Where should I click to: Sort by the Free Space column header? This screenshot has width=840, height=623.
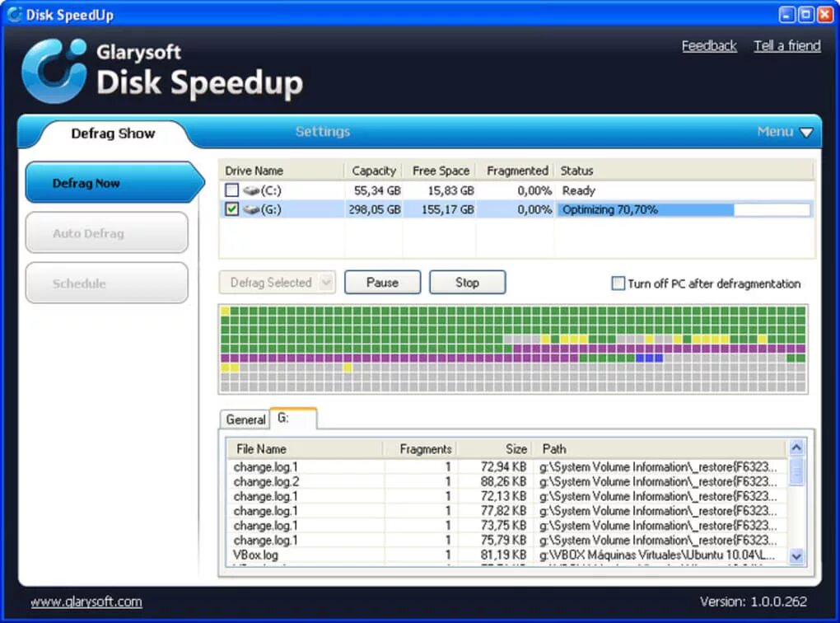tap(440, 171)
